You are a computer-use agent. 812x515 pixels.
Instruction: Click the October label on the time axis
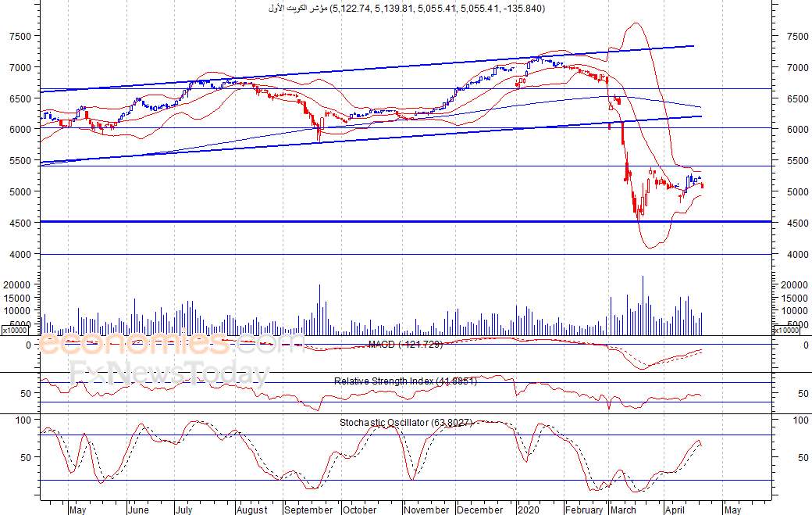click(x=359, y=510)
